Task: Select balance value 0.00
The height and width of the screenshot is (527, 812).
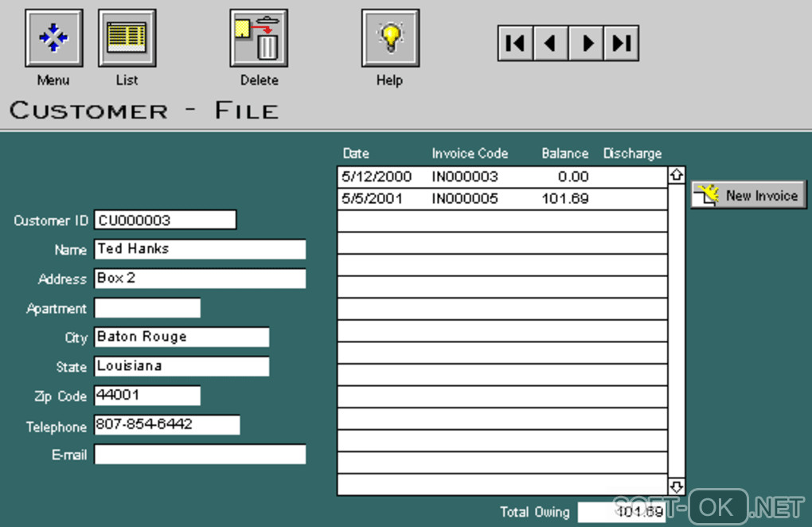Action: [573, 177]
